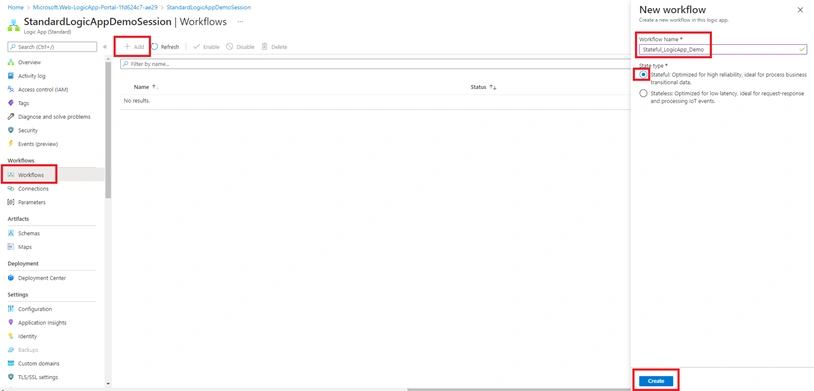
Task: Click the Identity key icon
Action: [11, 336]
